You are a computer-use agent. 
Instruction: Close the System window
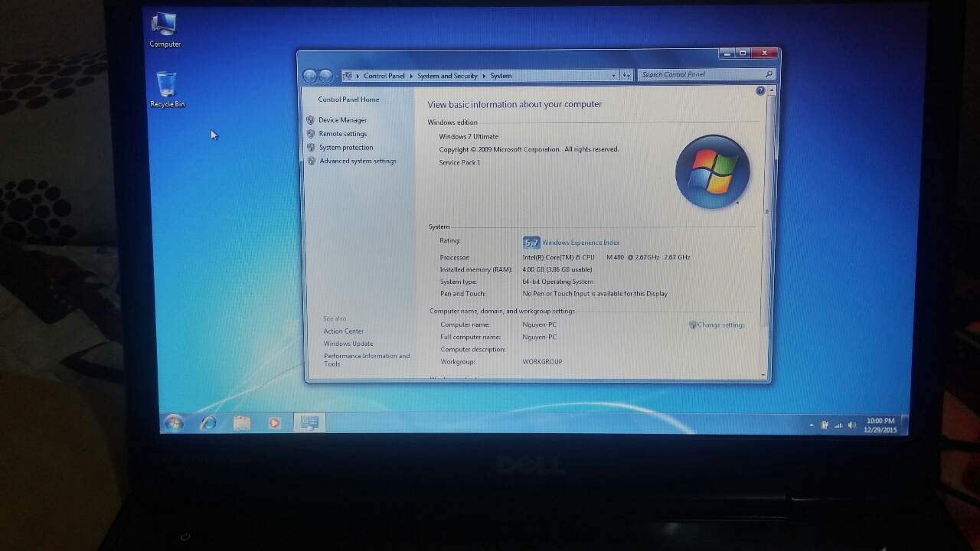[x=764, y=54]
